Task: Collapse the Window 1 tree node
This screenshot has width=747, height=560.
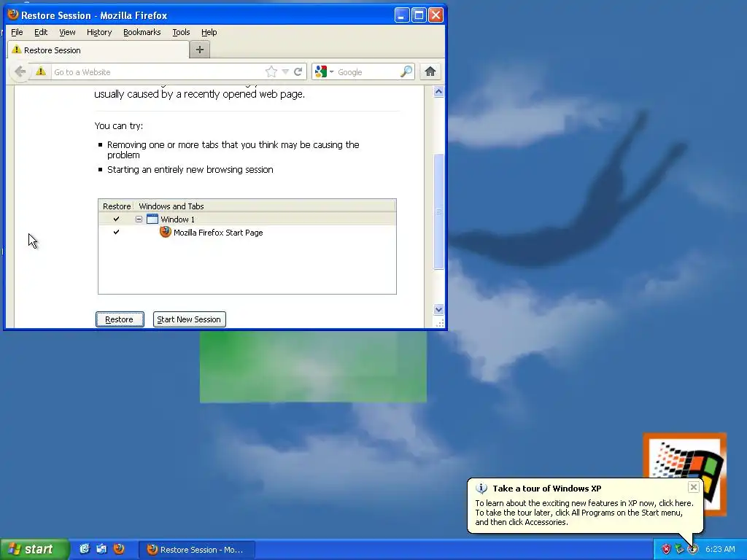Action: click(139, 219)
